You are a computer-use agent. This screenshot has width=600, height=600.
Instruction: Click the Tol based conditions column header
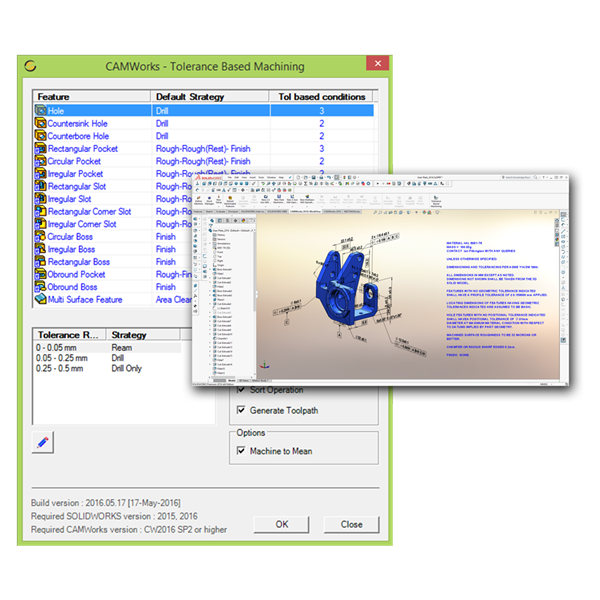point(321,96)
